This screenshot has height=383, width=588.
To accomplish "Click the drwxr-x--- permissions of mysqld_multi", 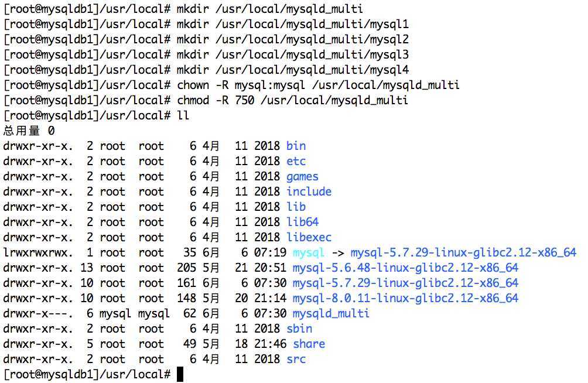I will coord(38,313).
